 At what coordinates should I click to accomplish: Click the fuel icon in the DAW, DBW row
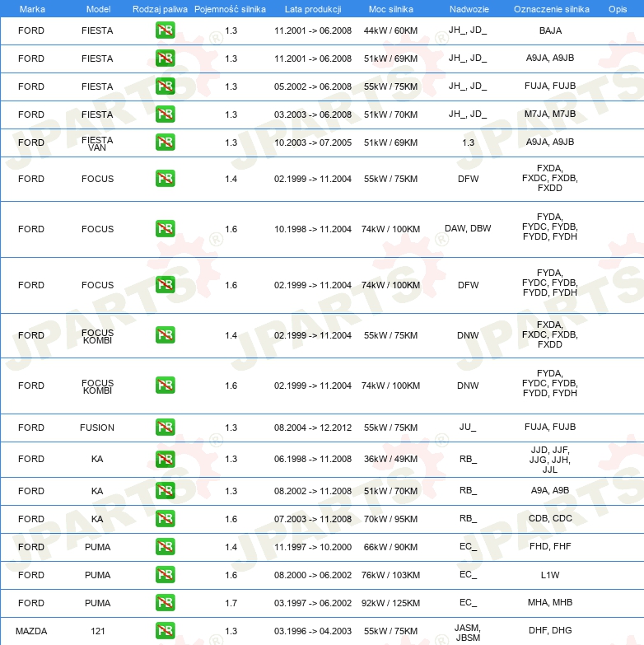point(166,229)
